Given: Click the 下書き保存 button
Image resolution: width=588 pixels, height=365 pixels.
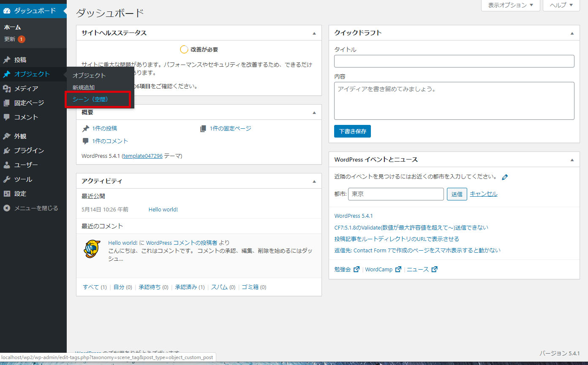Looking at the screenshot, I should pos(352,131).
